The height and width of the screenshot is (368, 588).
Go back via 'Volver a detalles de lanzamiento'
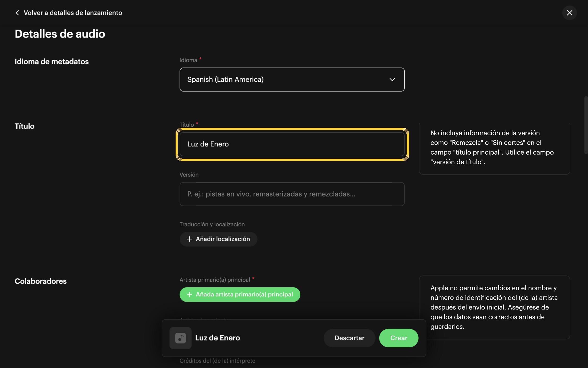pyautogui.click(x=73, y=13)
